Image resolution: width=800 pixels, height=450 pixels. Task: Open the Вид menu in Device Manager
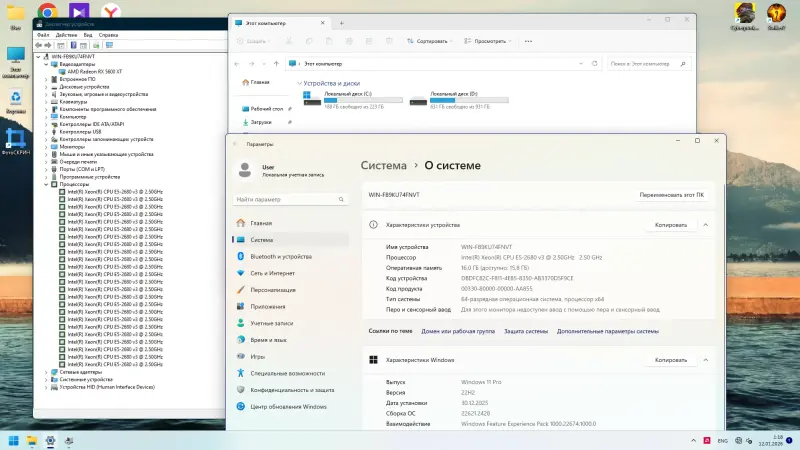point(86,33)
